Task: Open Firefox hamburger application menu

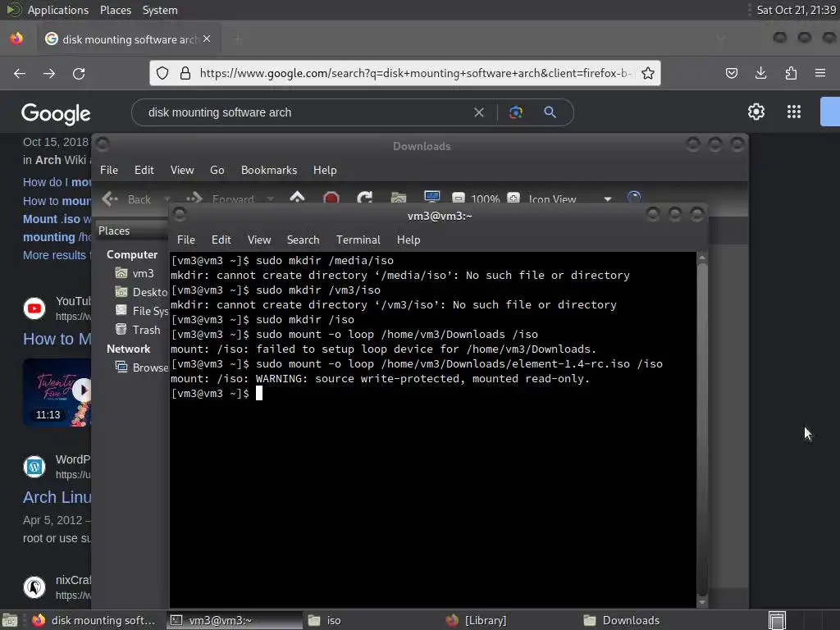Action: point(820,73)
